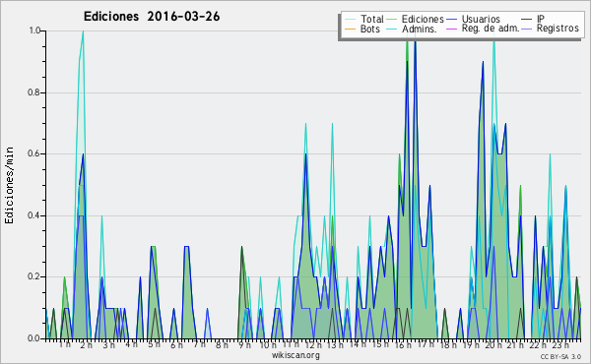Click the orange line swatch beside Bots
The image size is (591, 364).
pyautogui.click(x=350, y=29)
